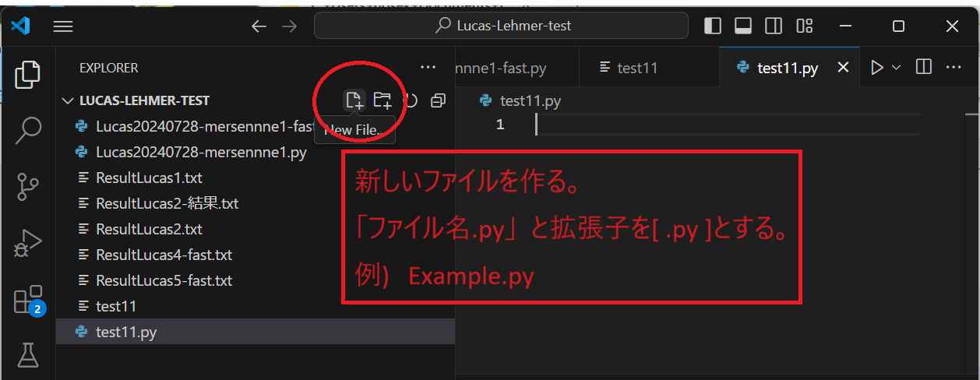Open ResultLucas1.txt in the file tree
Viewport: 980px width, 380px height.
tap(148, 178)
